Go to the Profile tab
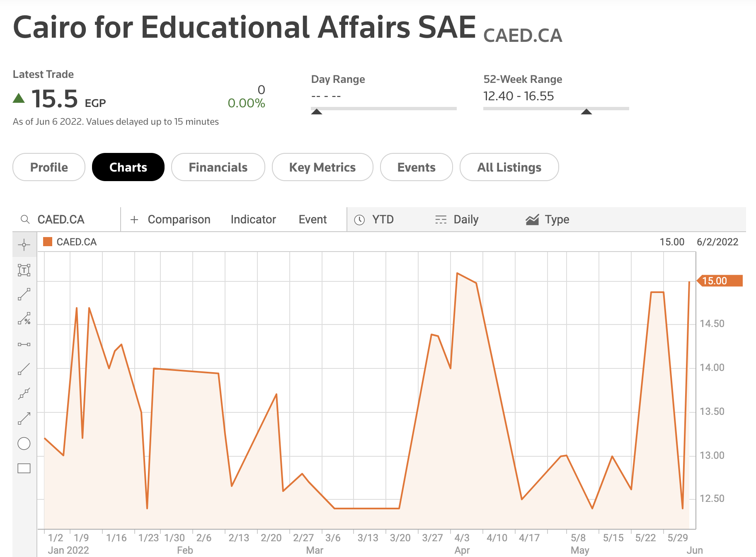This screenshot has height=557, width=756. tap(49, 167)
